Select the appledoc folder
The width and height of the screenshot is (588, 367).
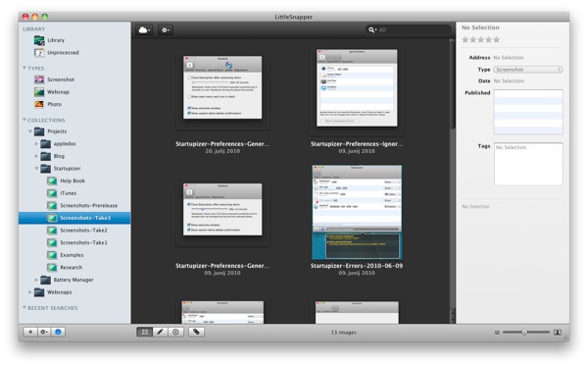(x=65, y=144)
